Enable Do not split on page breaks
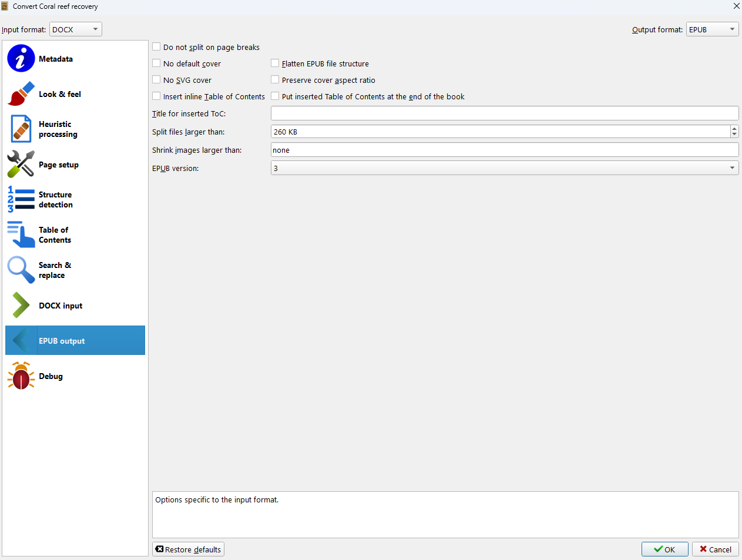 click(157, 47)
